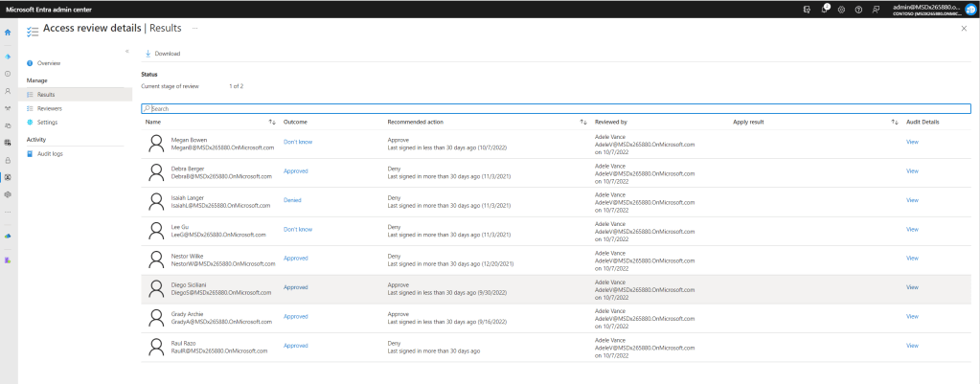The image size is (980, 384).
Task: View audit details for Megan Bowen
Action: [912, 142]
